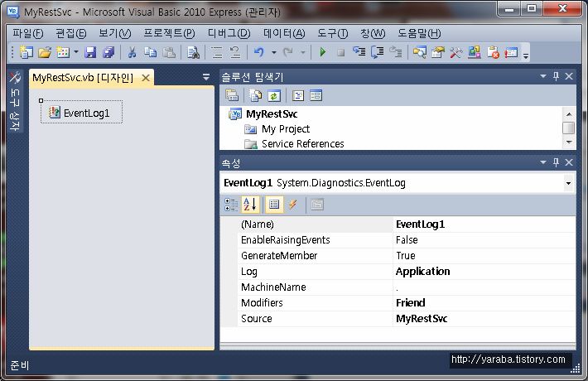The width and height of the screenshot is (588, 381).
Task: Open the Data (데이터) menu
Action: point(284,33)
